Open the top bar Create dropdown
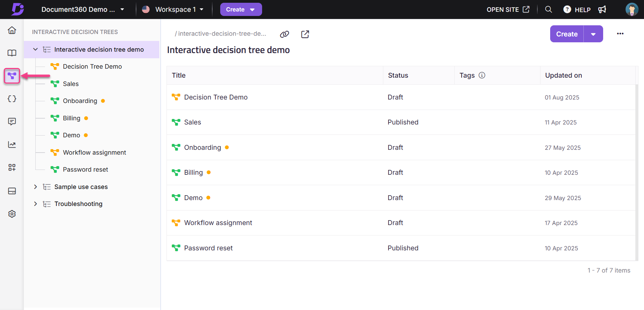 point(241,9)
